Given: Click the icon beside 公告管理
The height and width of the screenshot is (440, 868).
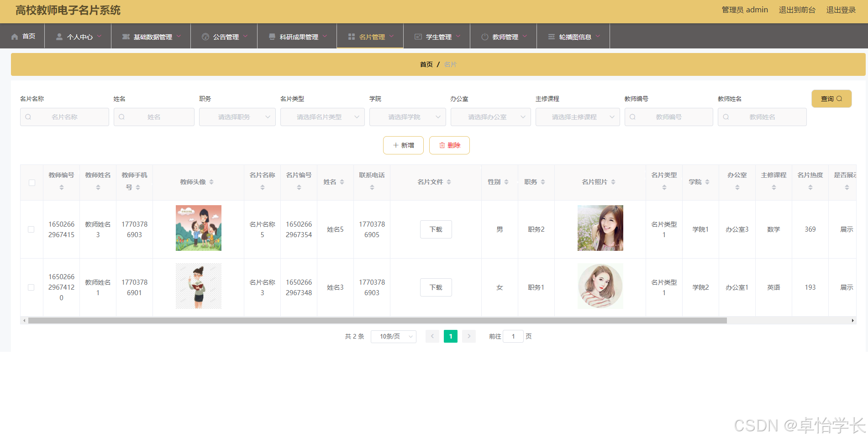Looking at the screenshot, I should [205, 37].
